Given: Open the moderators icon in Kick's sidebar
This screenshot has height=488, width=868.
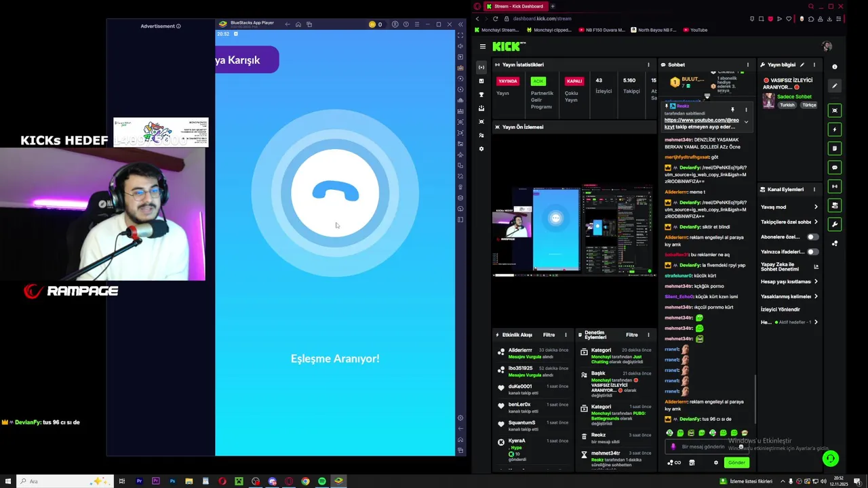Looking at the screenshot, I should pos(481,135).
